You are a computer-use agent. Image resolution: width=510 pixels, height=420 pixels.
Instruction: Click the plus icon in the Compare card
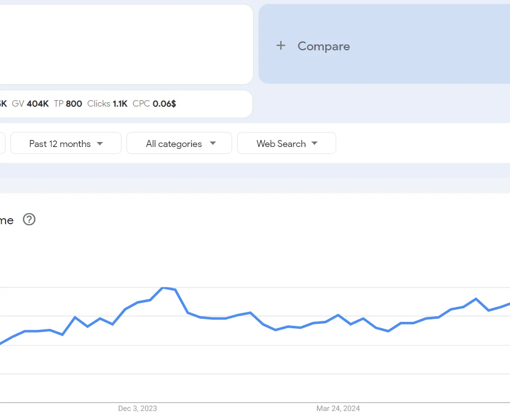pos(281,45)
